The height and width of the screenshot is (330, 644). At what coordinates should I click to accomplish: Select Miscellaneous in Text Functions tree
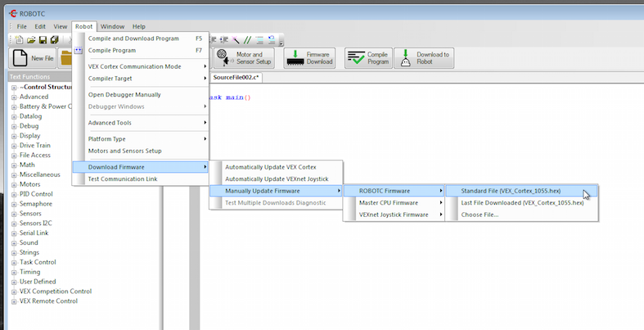[x=40, y=174]
